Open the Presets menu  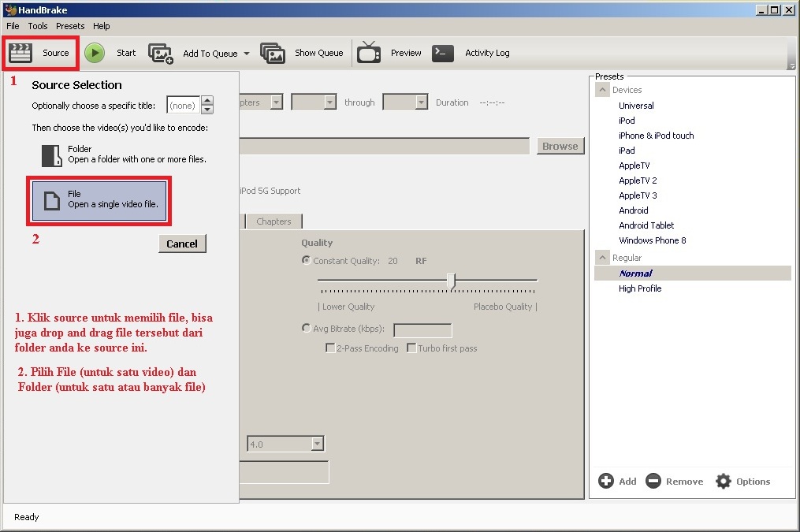[x=70, y=26]
